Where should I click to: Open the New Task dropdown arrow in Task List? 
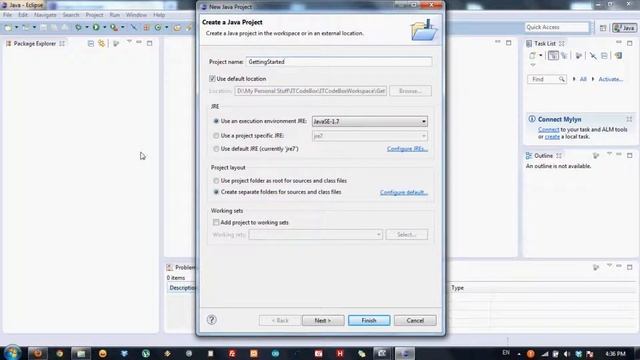[x=540, y=56]
